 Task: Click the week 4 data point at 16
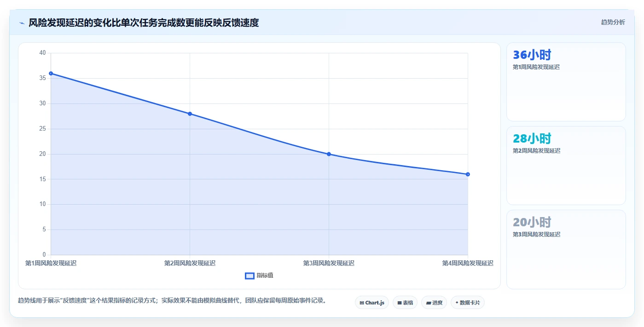coord(468,174)
